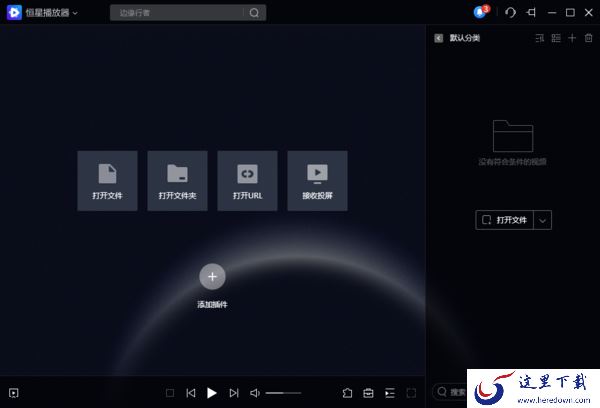
Task: Open the 恒星播放器 title dropdown menu
Action: (75, 13)
